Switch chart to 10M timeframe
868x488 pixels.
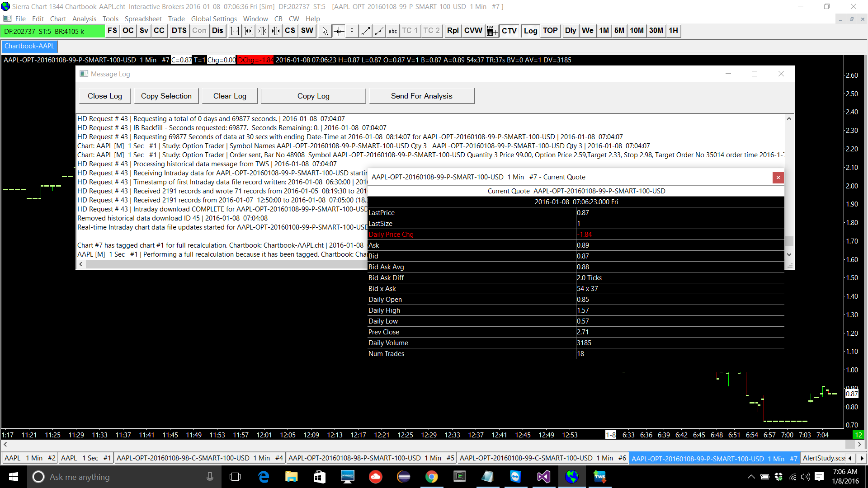tap(637, 31)
